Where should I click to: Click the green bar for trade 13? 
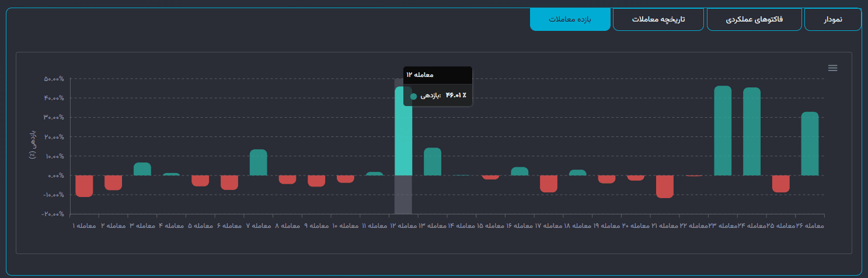coord(432,162)
